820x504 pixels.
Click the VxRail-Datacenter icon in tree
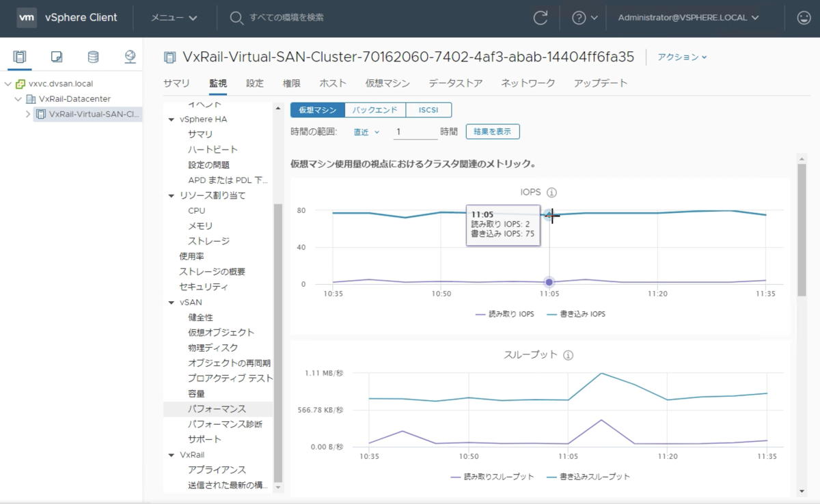point(31,99)
